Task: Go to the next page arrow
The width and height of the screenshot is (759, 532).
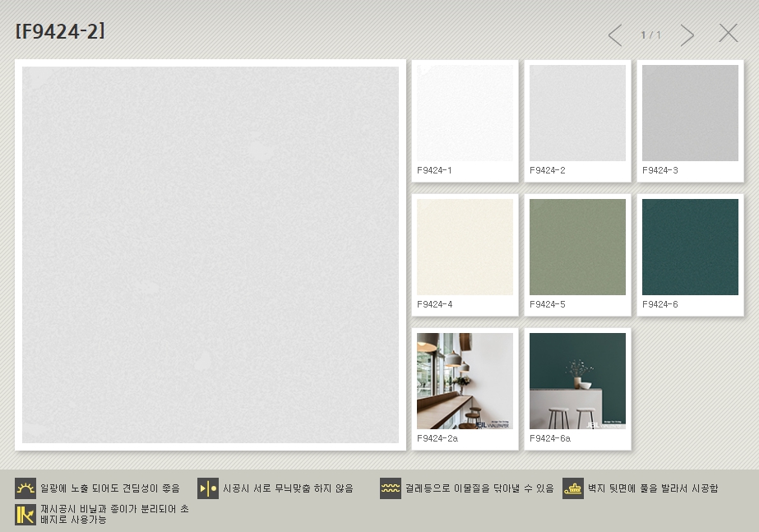Action: pyautogui.click(x=687, y=35)
